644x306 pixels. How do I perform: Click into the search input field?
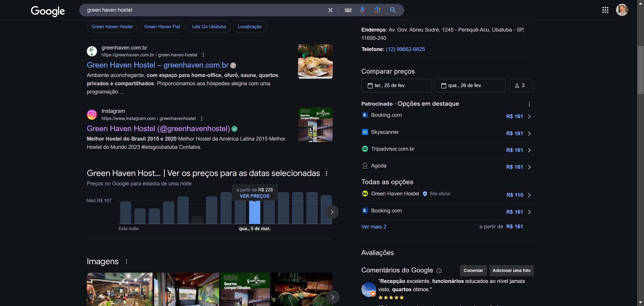(205, 10)
